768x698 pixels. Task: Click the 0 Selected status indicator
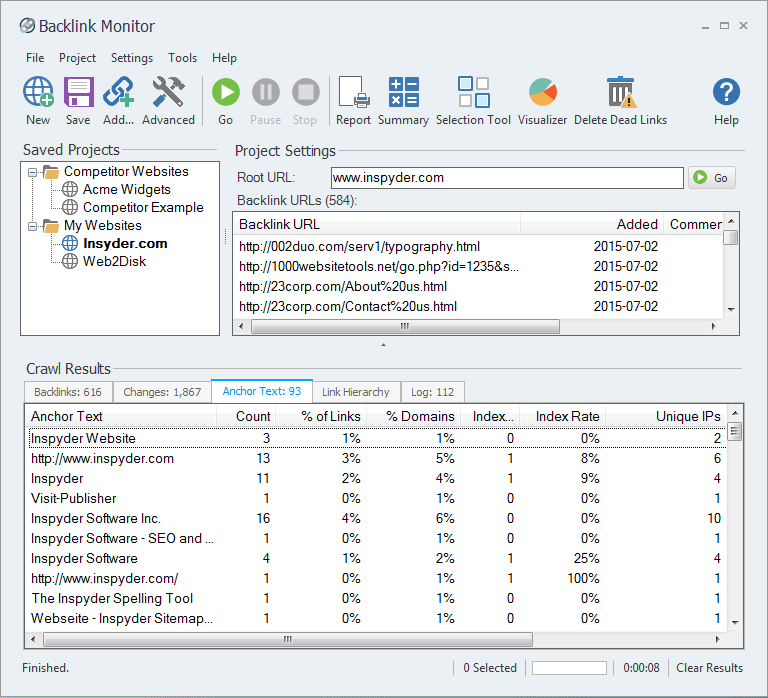tap(490, 668)
